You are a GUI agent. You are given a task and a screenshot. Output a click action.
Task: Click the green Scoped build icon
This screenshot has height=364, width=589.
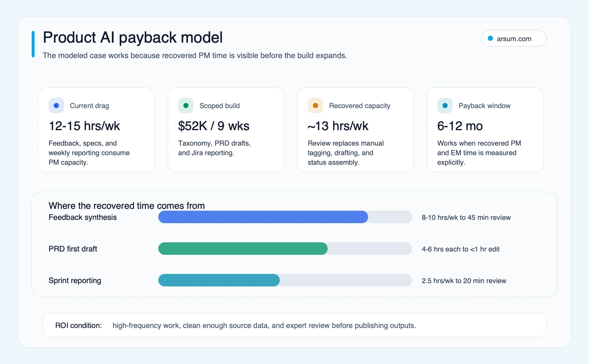tap(186, 106)
